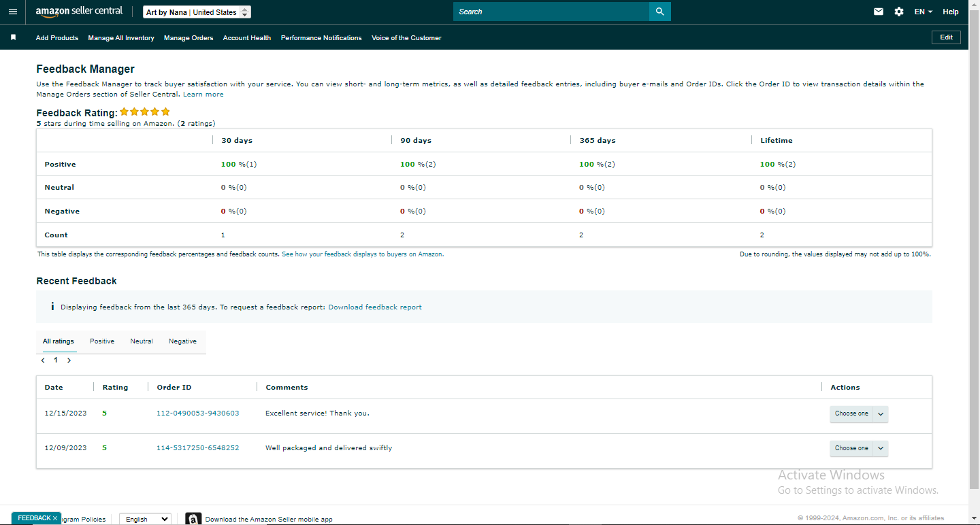980x525 pixels.
Task: Click the Download the Amazon Seller mobile app link
Action: coord(269,520)
